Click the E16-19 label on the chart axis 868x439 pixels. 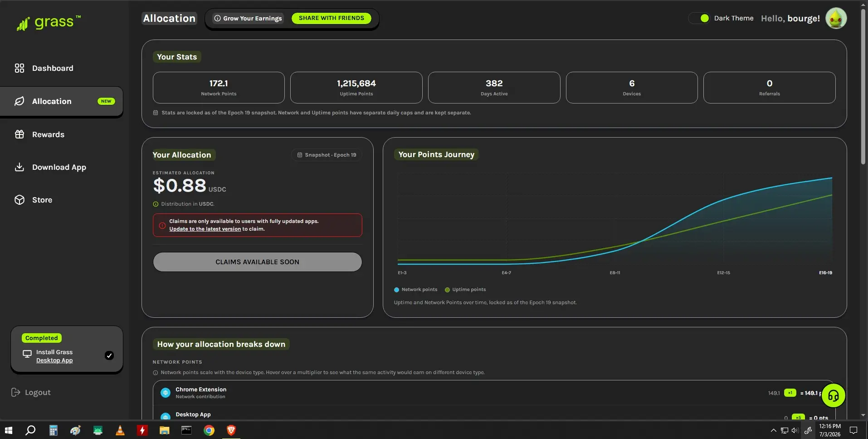[825, 273]
